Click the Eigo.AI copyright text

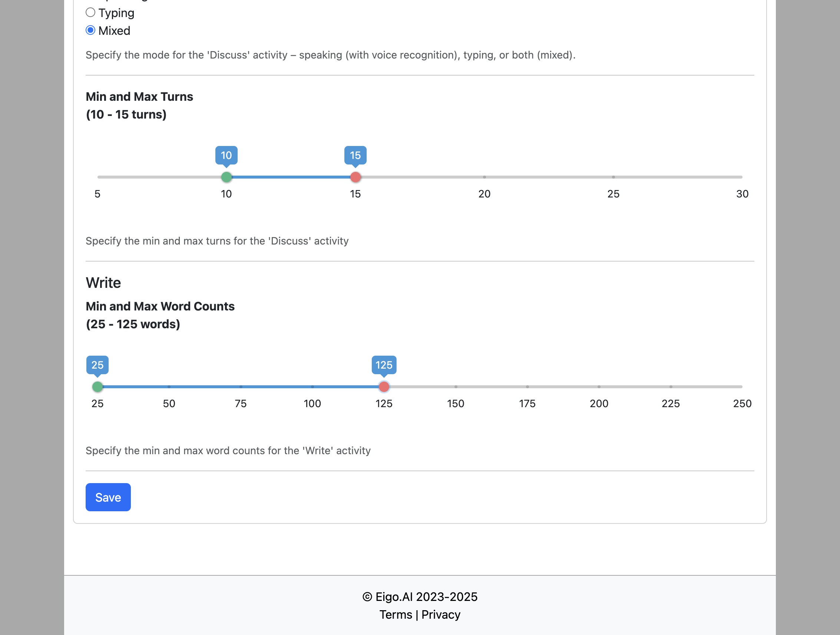[420, 597]
